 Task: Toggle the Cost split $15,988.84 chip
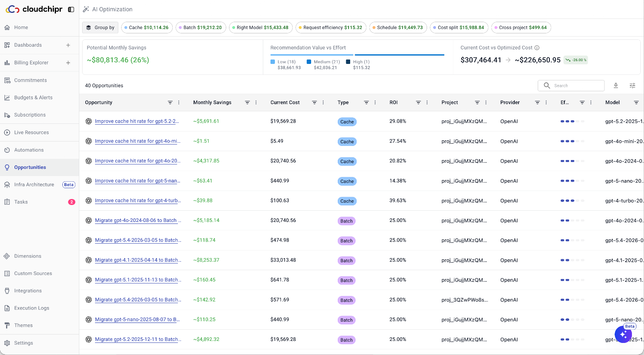[459, 28]
